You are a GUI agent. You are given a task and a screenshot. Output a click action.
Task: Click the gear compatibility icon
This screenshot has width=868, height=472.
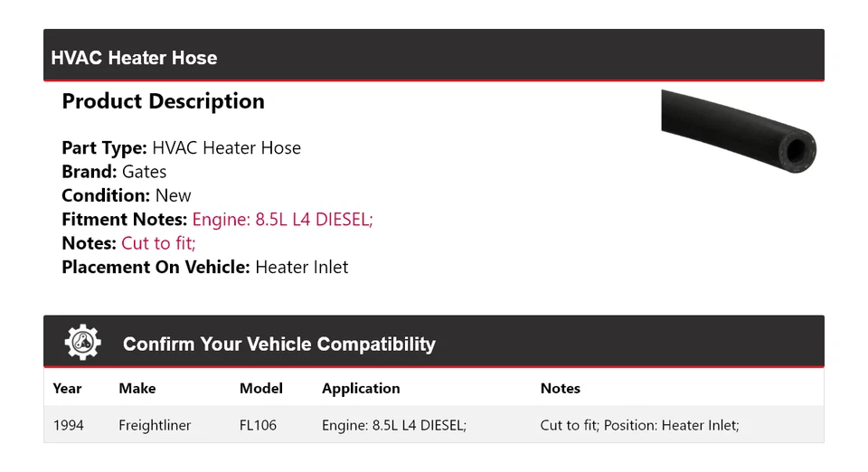pos(83,343)
